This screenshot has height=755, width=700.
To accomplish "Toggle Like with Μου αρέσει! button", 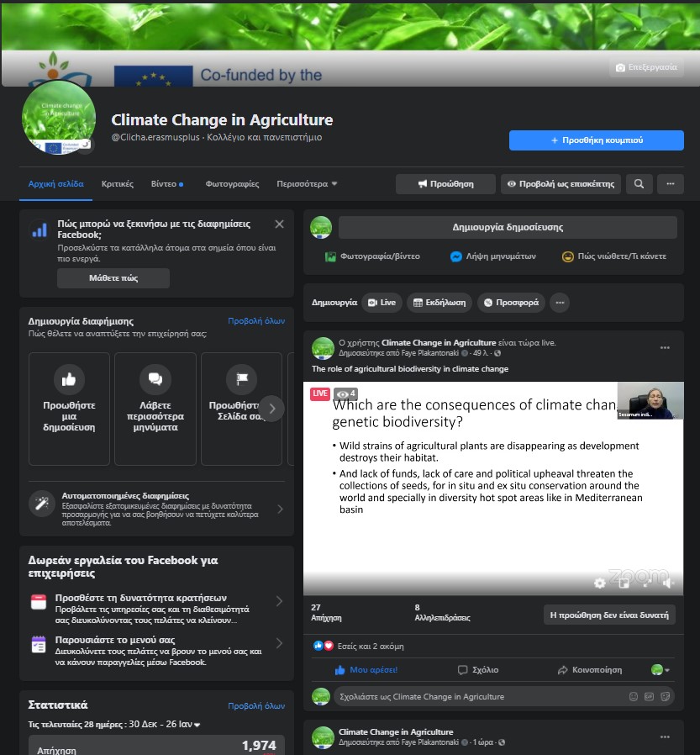I will tap(366, 670).
